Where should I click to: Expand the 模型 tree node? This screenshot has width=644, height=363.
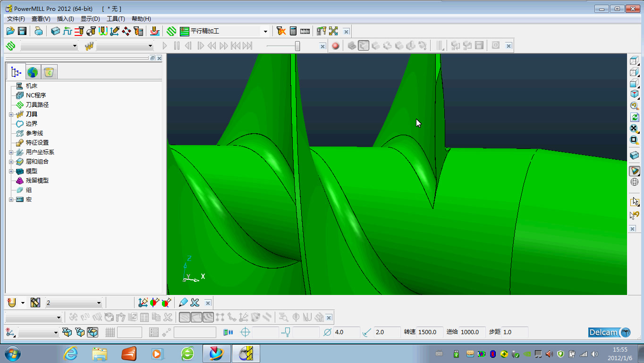point(11,171)
